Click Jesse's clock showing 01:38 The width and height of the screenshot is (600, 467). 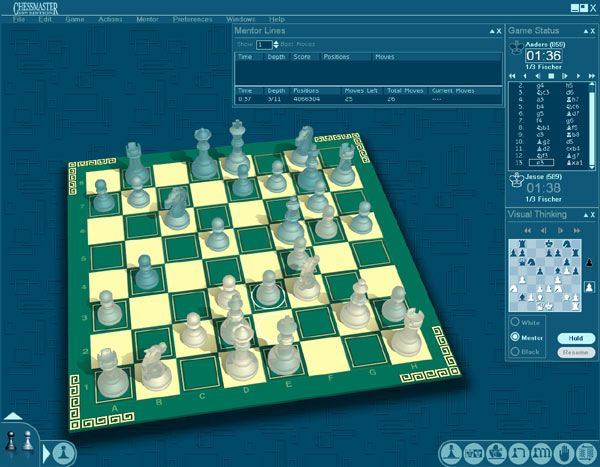pyautogui.click(x=543, y=188)
